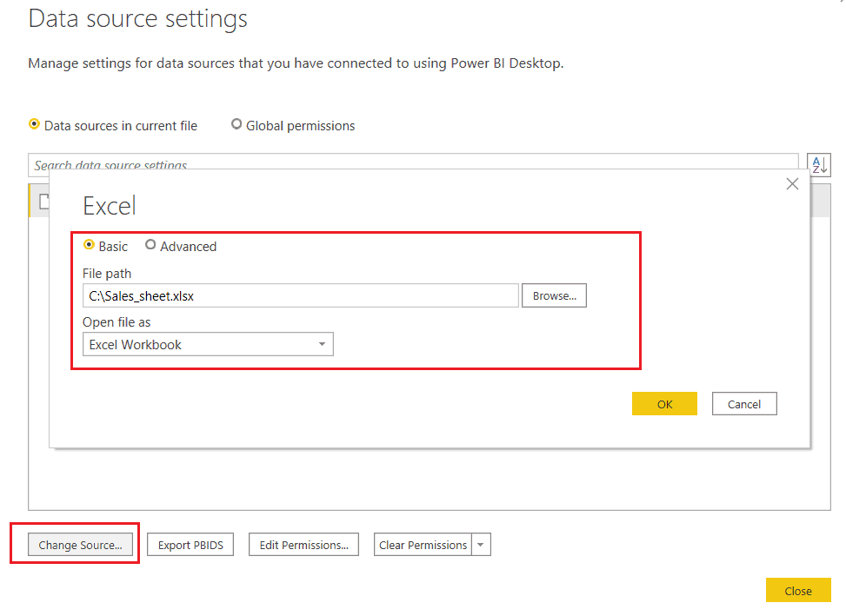The image size is (846, 616).
Task: Expand the Clear Permissions dropdown arrow
Action: coord(480,545)
